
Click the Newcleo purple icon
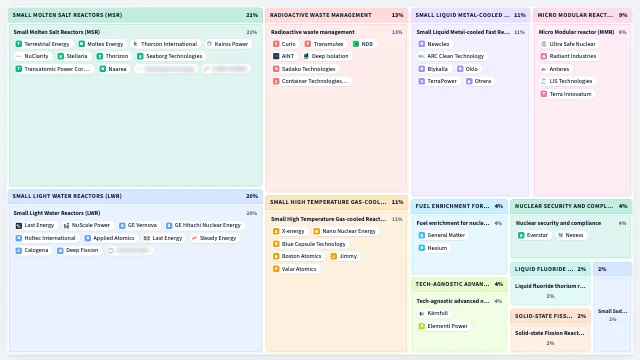tap(422, 44)
